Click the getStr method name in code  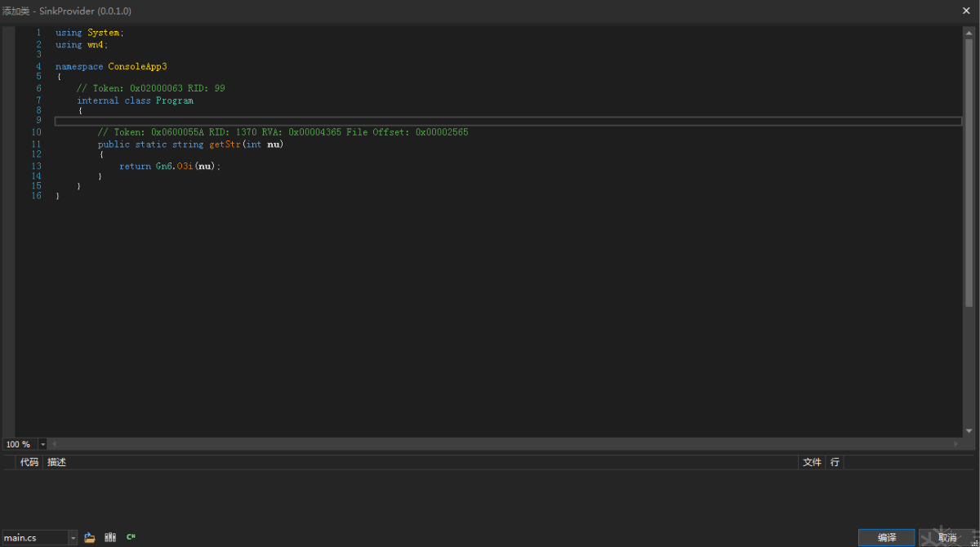click(225, 145)
